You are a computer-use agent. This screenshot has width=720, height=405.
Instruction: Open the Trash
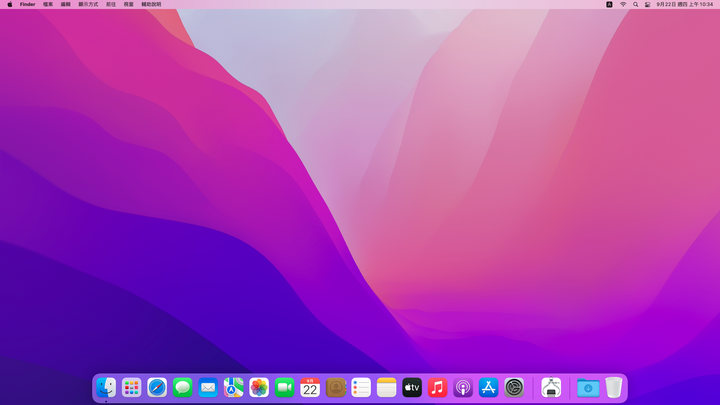613,388
